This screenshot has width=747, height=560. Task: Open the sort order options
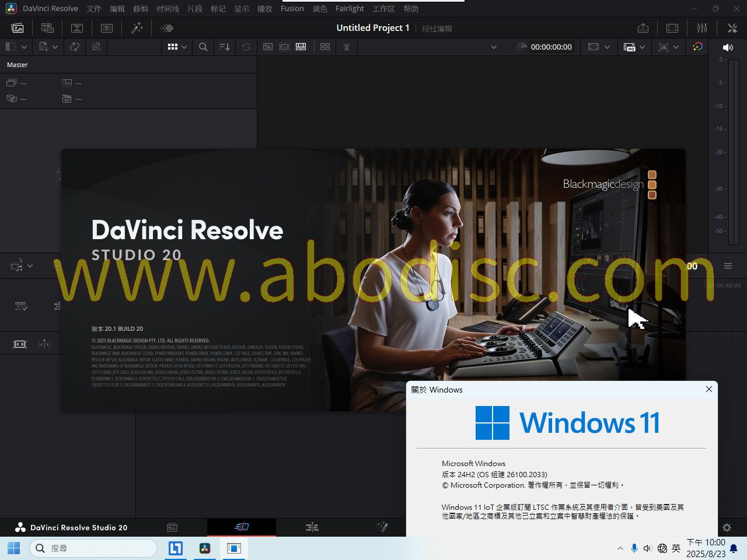225,47
